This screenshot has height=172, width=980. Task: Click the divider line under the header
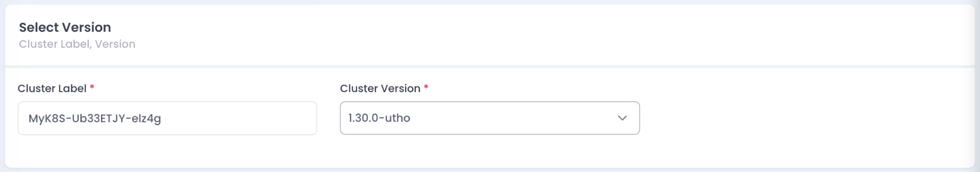(x=490, y=66)
